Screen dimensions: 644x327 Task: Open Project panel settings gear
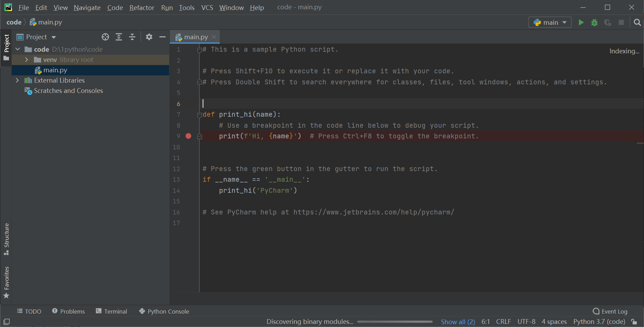[149, 37]
